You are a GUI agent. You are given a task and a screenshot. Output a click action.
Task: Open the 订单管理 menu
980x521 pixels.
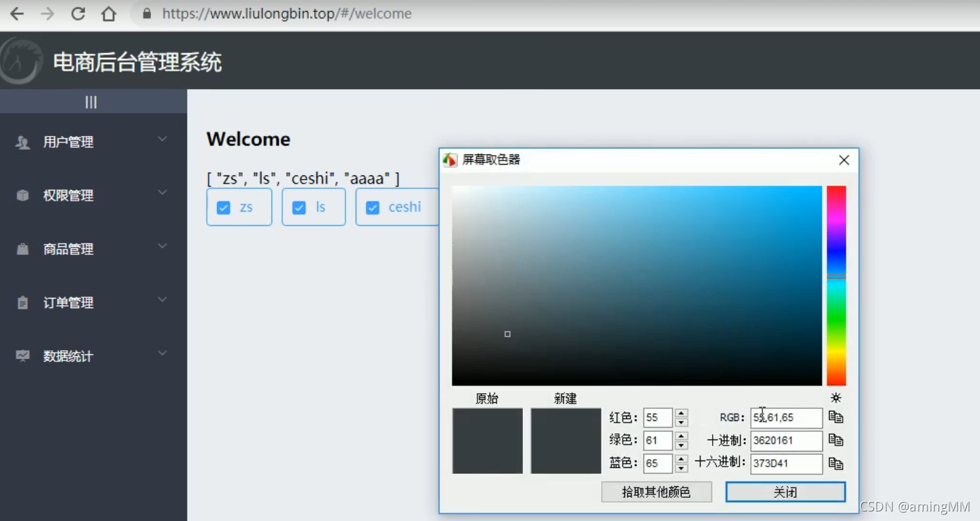(93, 303)
